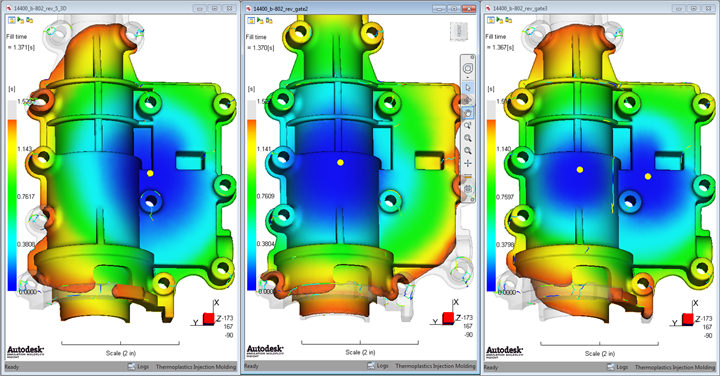
Task: Click the Center crosshair tool
Action: (467, 163)
